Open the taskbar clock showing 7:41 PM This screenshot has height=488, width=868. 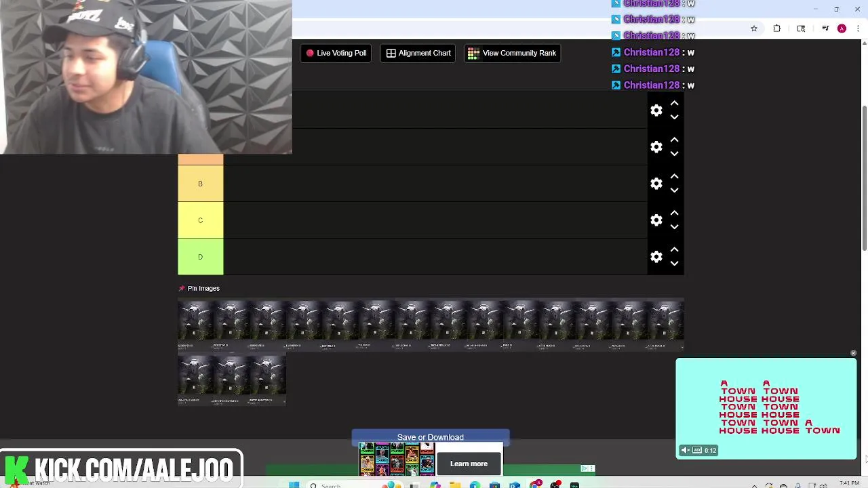(849, 484)
